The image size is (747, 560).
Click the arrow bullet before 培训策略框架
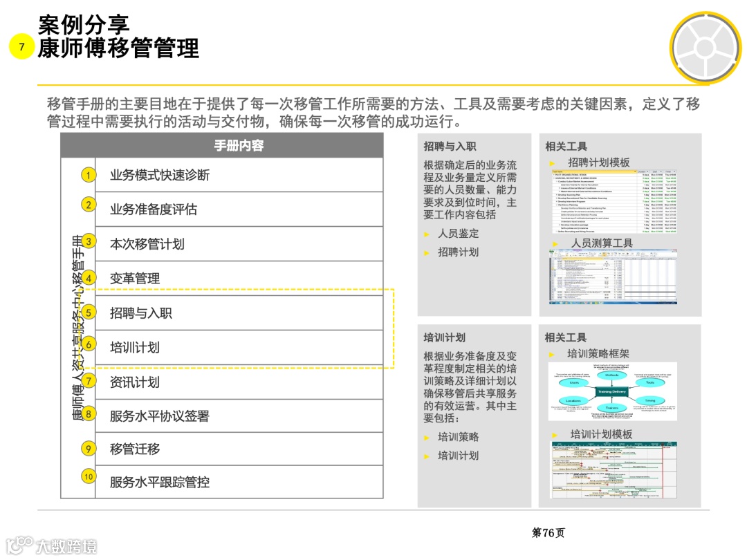[x=552, y=354]
